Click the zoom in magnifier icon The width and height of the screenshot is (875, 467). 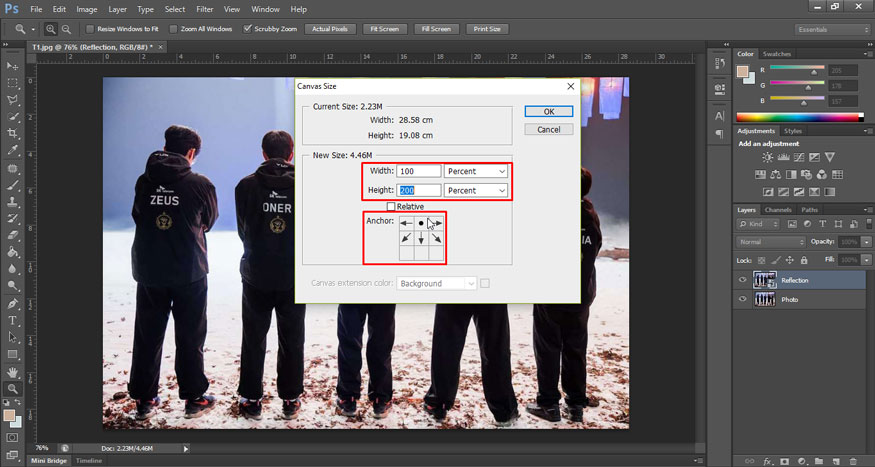coord(50,29)
